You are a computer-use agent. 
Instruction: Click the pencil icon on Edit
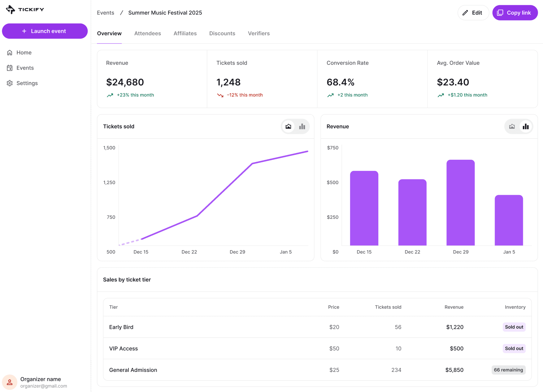click(x=465, y=13)
